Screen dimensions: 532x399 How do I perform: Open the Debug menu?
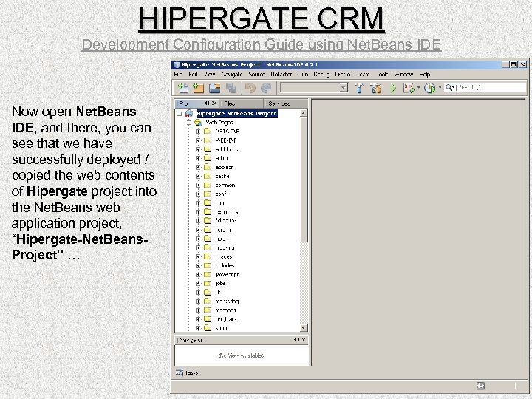click(x=321, y=75)
